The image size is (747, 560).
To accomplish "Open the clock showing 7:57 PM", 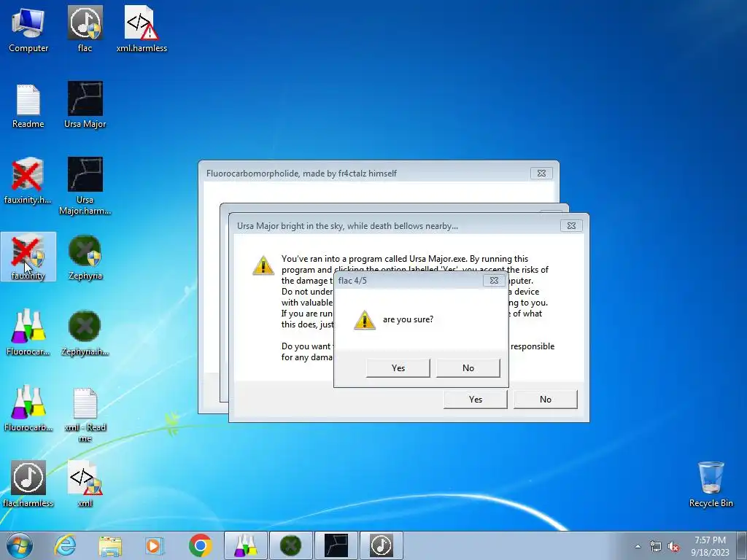I will [710, 546].
